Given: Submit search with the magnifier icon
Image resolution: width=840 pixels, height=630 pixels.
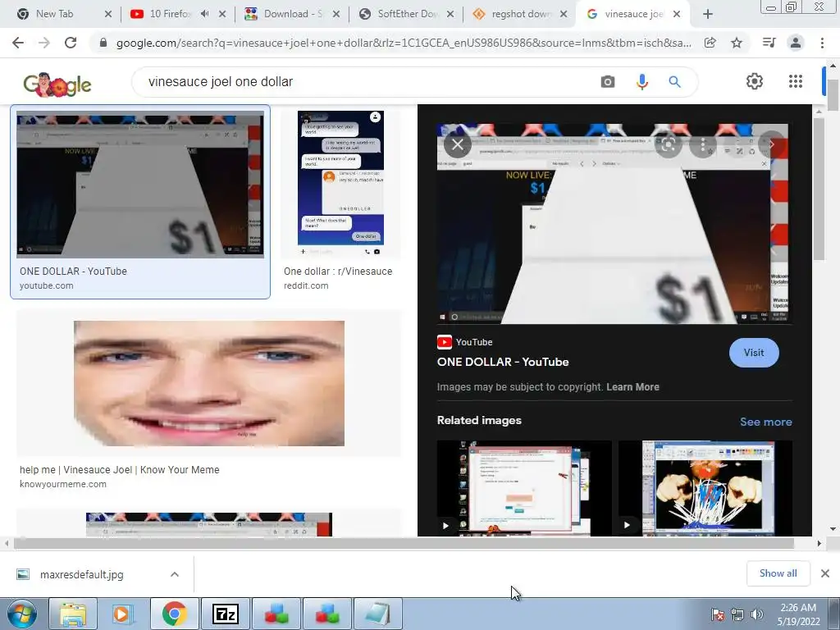Looking at the screenshot, I should click(x=674, y=82).
